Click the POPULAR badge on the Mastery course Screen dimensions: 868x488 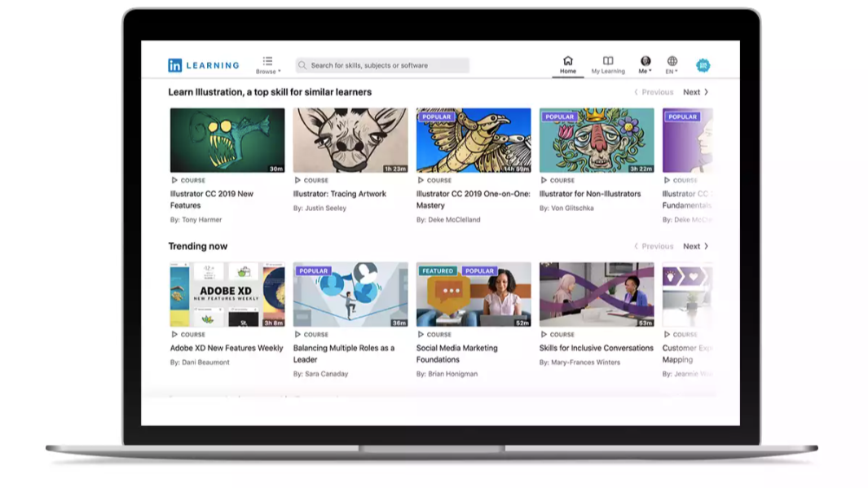(x=436, y=117)
